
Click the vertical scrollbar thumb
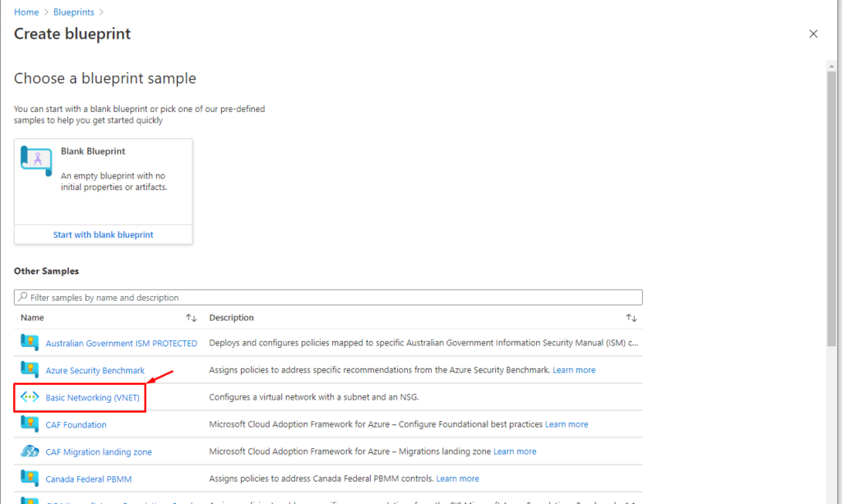point(831,209)
